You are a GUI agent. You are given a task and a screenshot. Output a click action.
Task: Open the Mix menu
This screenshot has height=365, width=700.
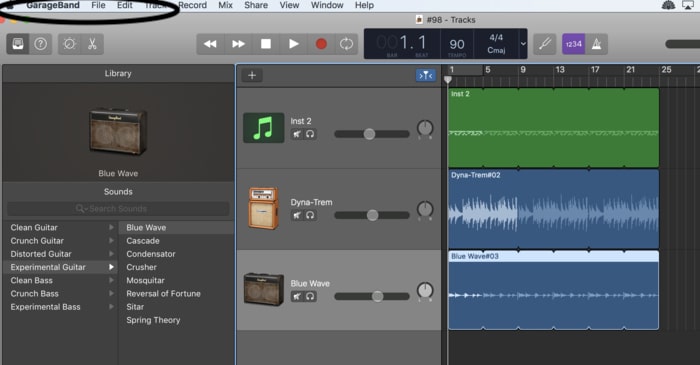(225, 5)
